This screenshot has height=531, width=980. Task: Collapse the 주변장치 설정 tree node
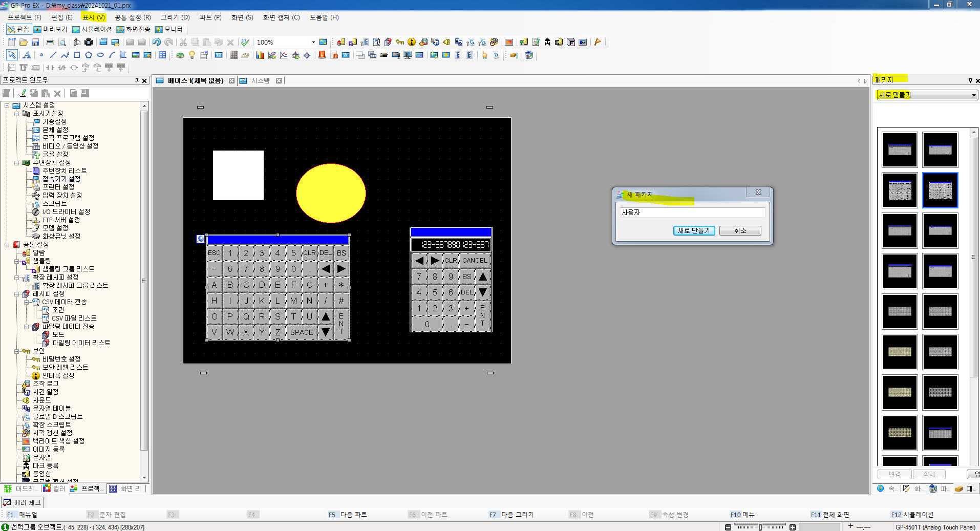17,163
